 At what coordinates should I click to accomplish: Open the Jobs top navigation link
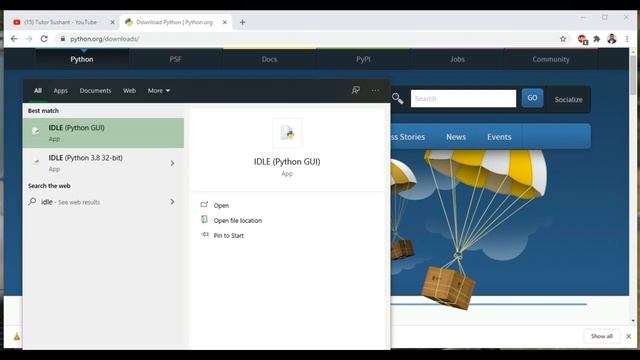(x=457, y=59)
